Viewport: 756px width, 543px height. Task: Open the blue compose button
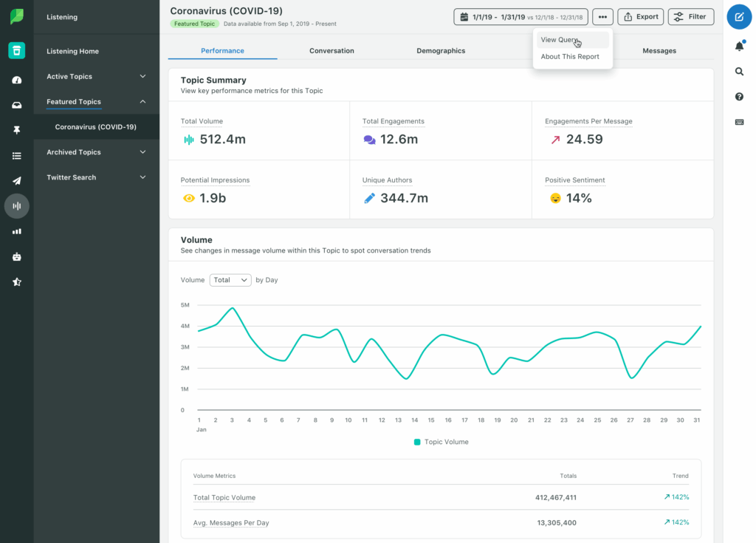click(739, 16)
